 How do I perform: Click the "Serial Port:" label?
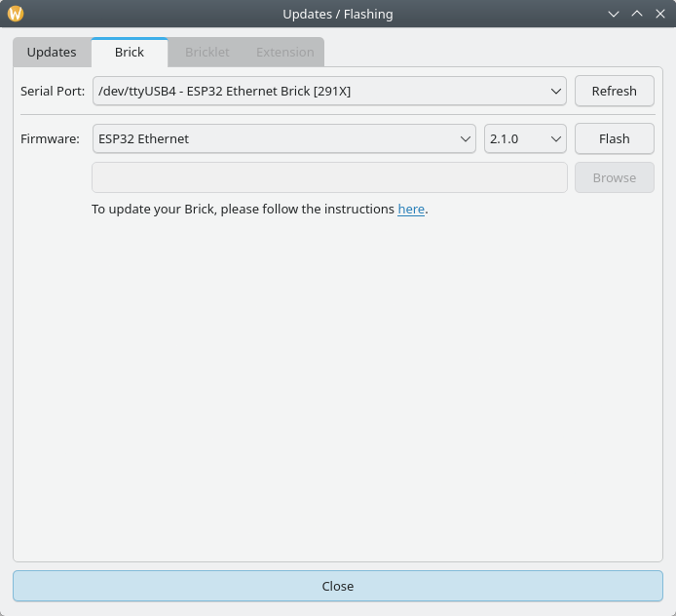click(53, 91)
